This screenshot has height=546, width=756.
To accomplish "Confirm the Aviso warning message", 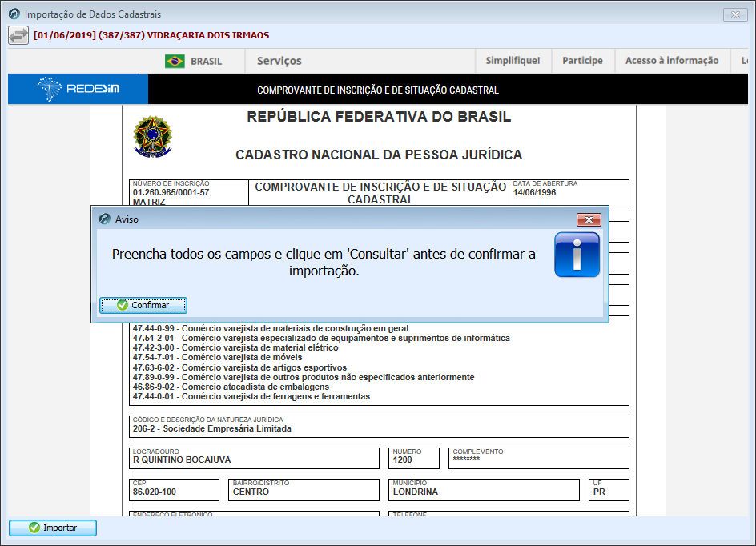I will click(143, 305).
